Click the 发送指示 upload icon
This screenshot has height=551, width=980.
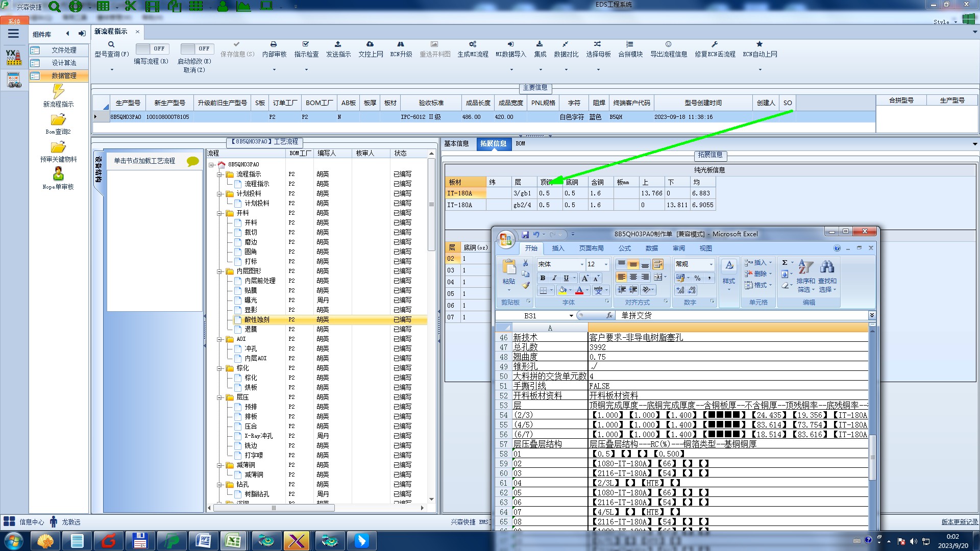point(338,44)
